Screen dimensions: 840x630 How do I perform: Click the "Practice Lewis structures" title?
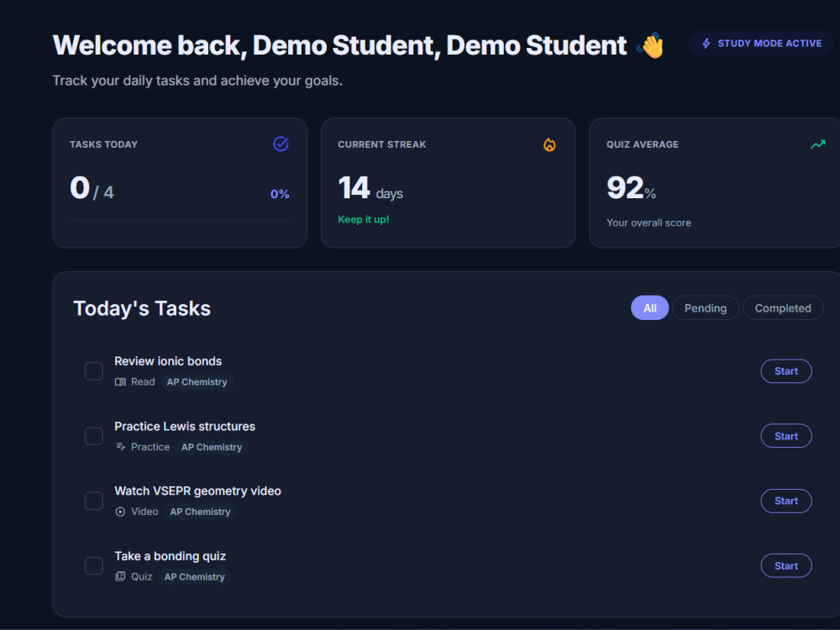[x=185, y=427]
